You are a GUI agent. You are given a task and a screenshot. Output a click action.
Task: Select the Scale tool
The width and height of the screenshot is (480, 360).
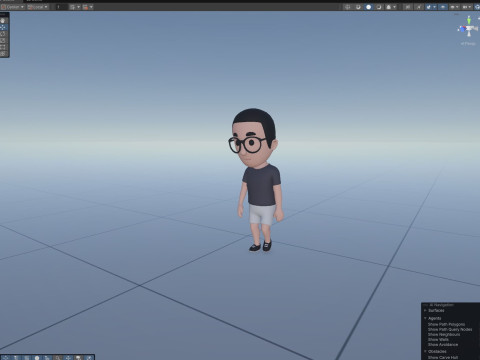3,41
